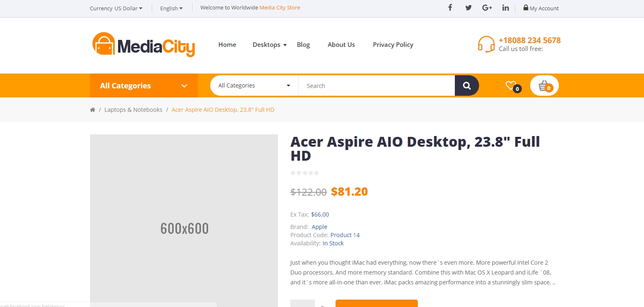Open the Desktops menu item
The image size is (644, 307).
tap(266, 44)
